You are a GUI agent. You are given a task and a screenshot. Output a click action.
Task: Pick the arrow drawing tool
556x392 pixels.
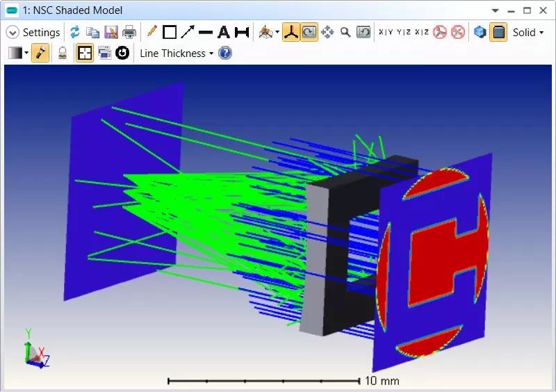coord(188,33)
